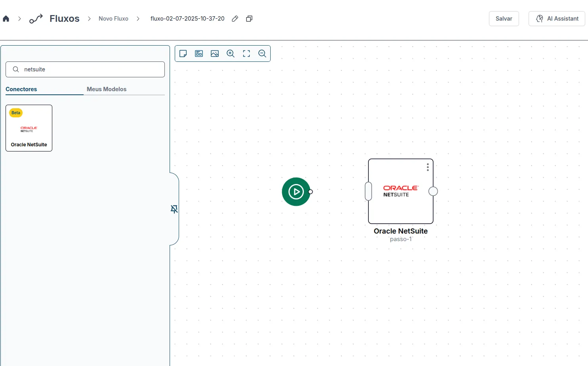Switch to the Meus Modelos tab
The height and width of the screenshot is (366, 588).
[107, 89]
